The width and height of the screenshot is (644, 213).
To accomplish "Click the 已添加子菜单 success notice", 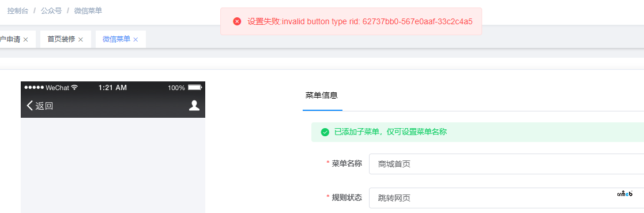I will (x=390, y=132).
